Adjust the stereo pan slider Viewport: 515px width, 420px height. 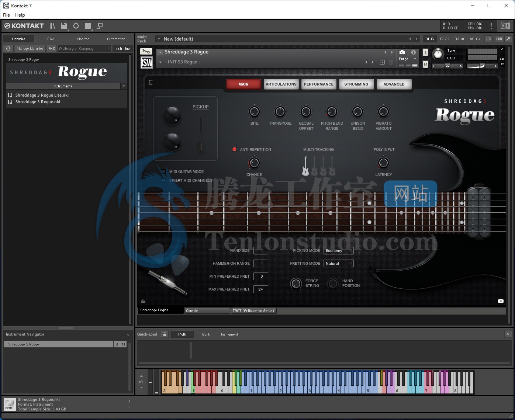[447, 66]
